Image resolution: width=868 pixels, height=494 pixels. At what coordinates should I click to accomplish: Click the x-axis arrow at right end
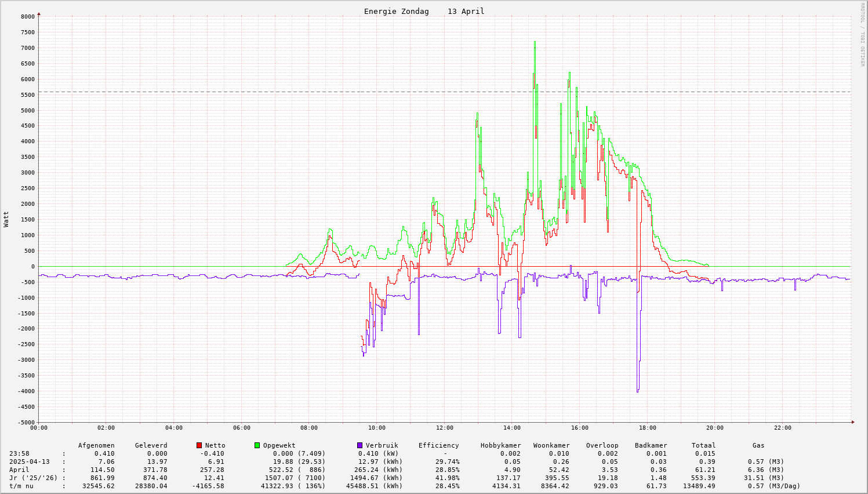point(853,422)
